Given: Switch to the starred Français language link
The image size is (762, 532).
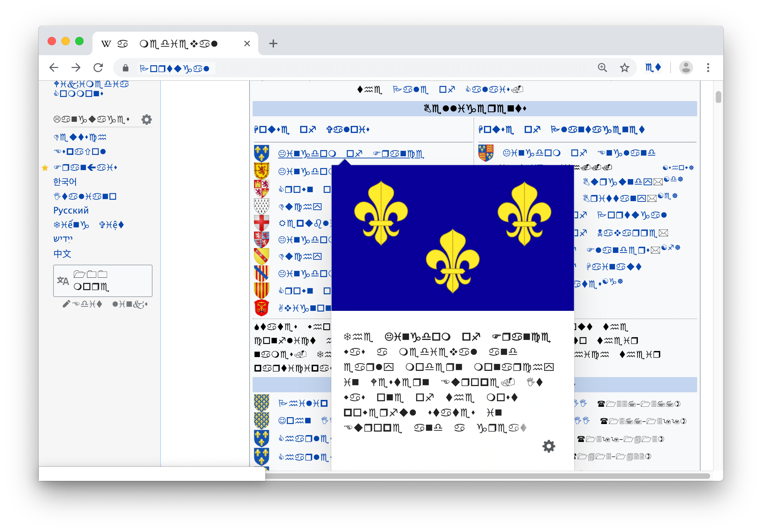Looking at the screenshot, I should click(85, 168).
